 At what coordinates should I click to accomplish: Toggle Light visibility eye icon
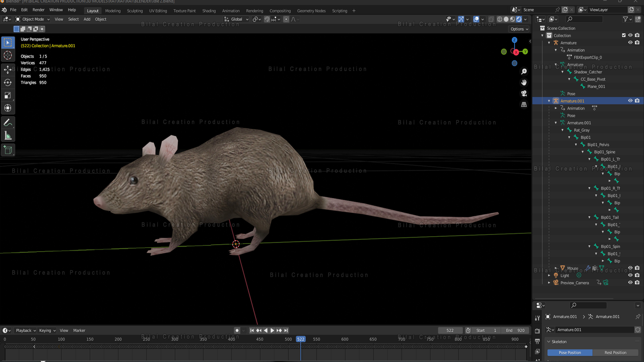[630, 275]
